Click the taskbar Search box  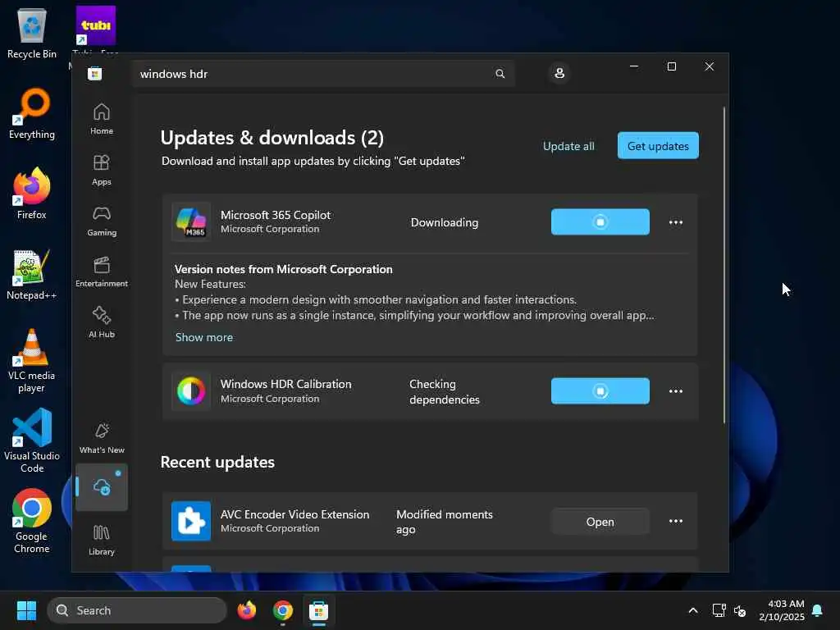coord(137,610)
